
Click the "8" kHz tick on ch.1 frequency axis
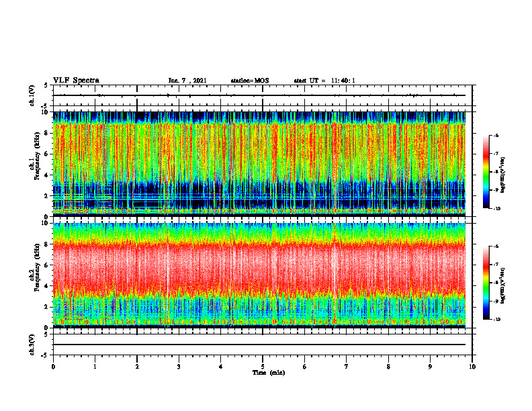tap(47, 133)
